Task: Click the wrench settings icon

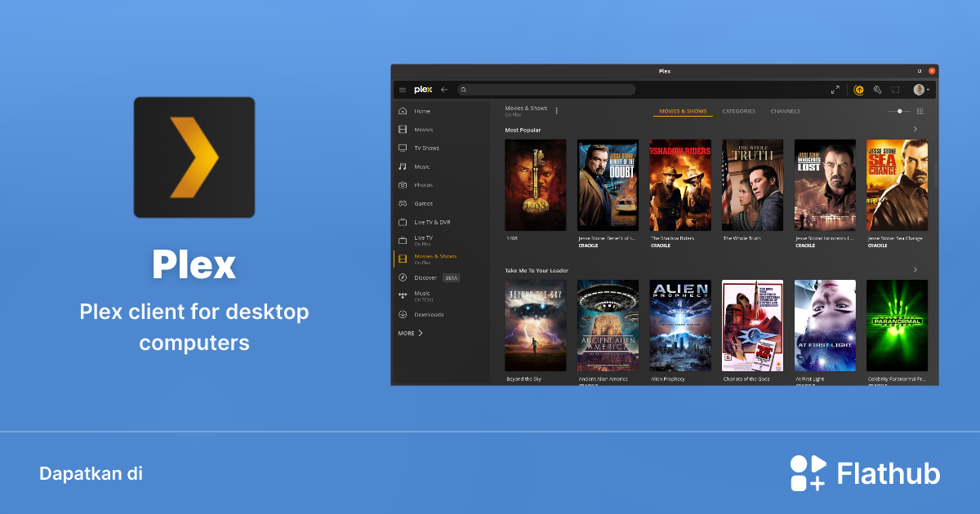Action: click(x=876, y=90)
